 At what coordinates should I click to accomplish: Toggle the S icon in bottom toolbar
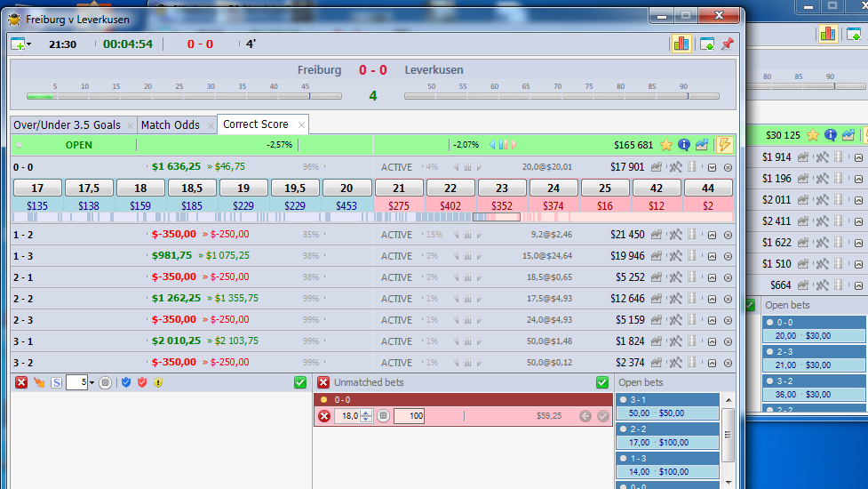click(56, 382)
